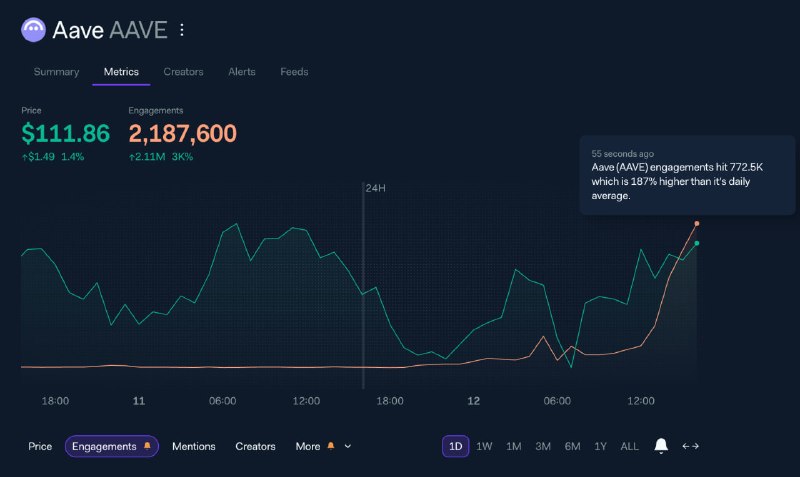
Task: Select the ALL time range
Action: tap(630, 446)
